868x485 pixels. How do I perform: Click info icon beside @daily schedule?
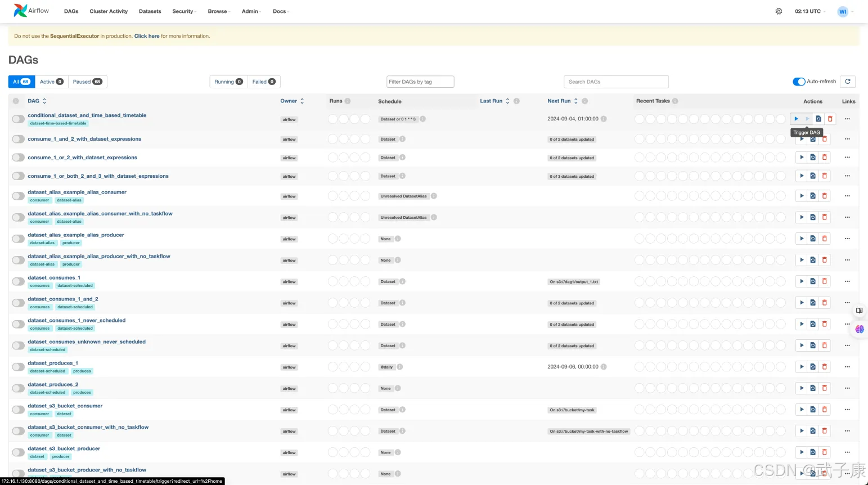coord(400,367)
